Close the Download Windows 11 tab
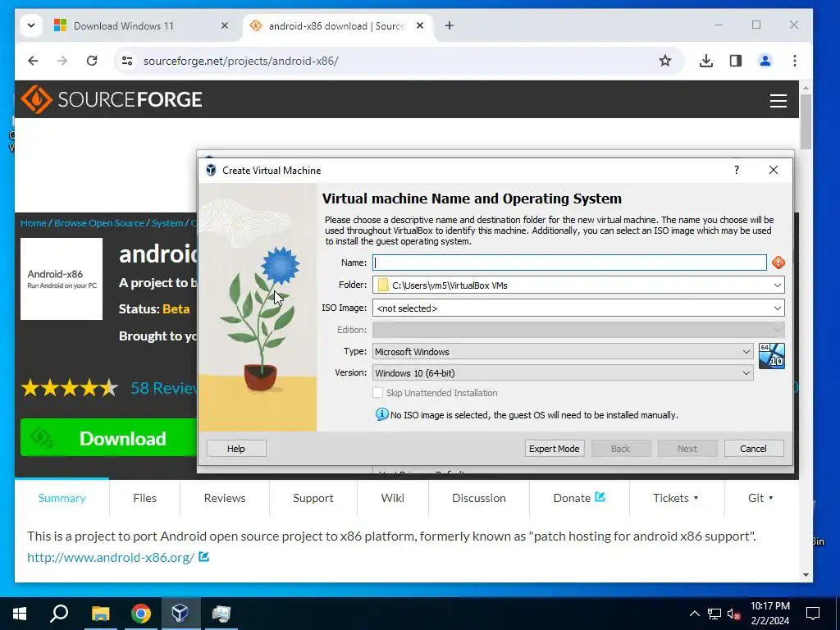The width and height of the screenshot is (840, 630). coord(225,25)
